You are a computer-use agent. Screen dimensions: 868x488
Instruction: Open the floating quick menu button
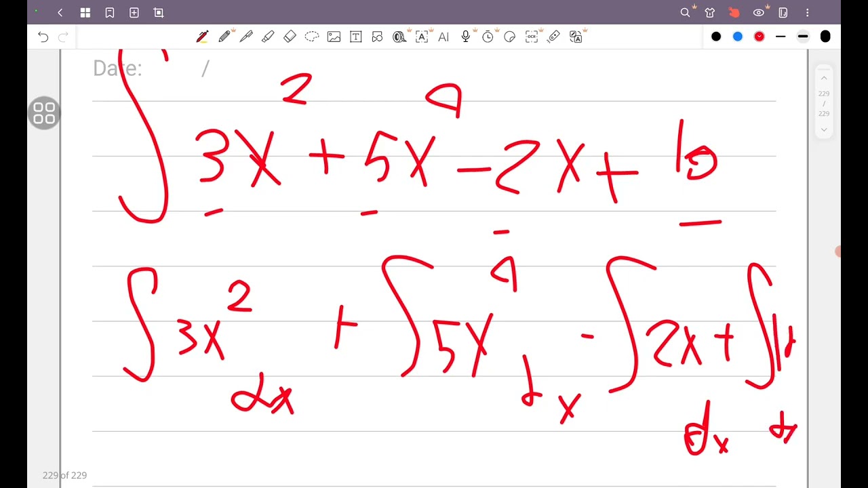[44, 113]
